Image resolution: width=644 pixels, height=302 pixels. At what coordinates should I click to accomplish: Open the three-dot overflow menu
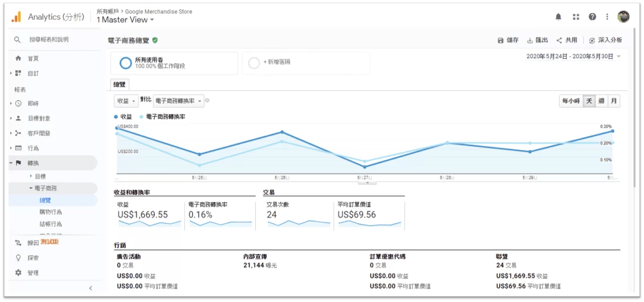607,16
